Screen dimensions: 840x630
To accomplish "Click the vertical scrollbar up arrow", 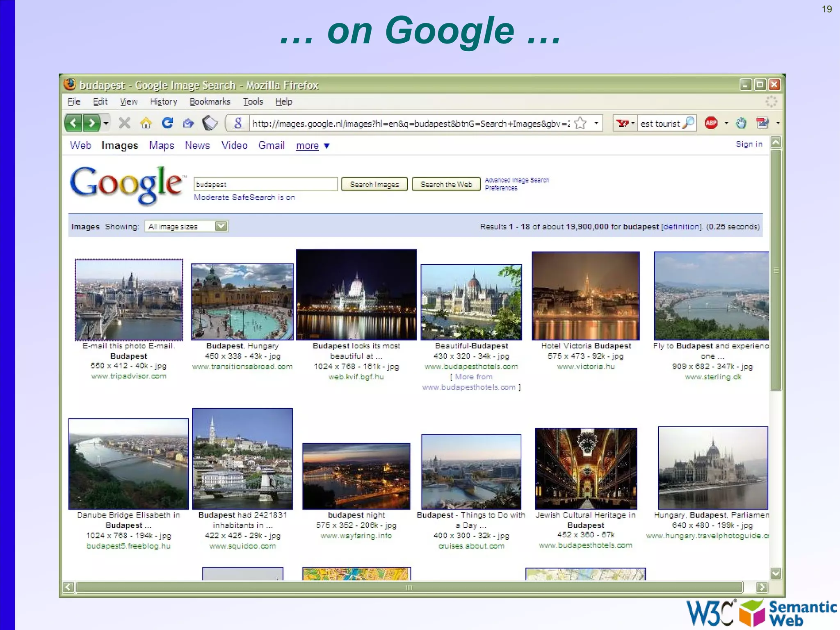I will click(x=776, y=143).
